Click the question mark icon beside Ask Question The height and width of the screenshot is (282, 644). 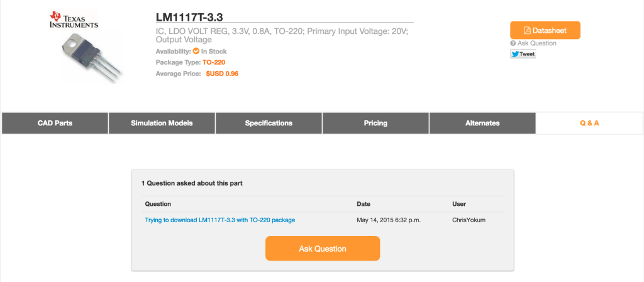513,43
